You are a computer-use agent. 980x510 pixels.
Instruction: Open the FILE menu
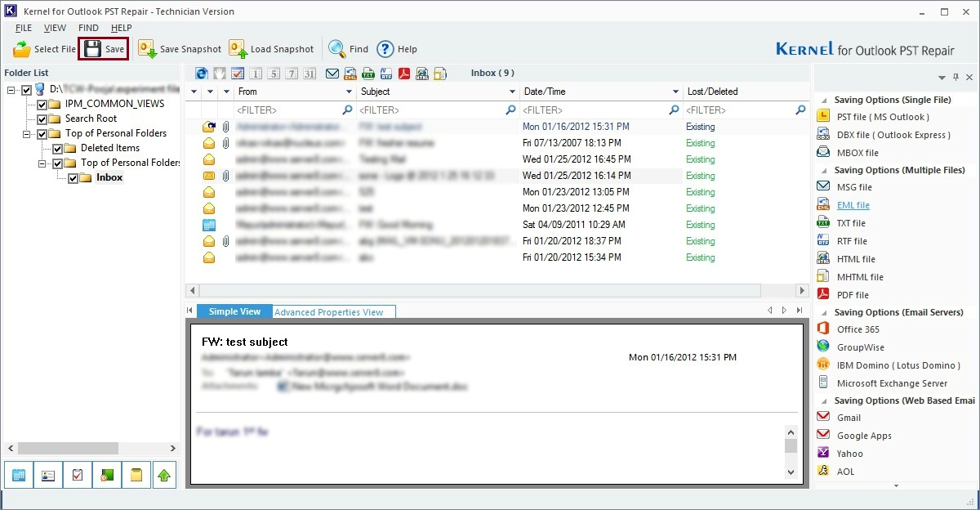(x=23, y=28)
